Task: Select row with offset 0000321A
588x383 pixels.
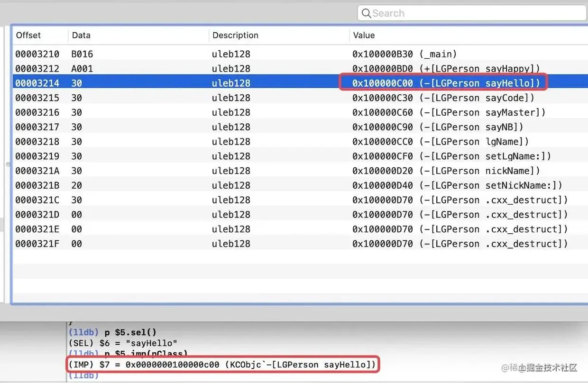Action: [300, 171]
